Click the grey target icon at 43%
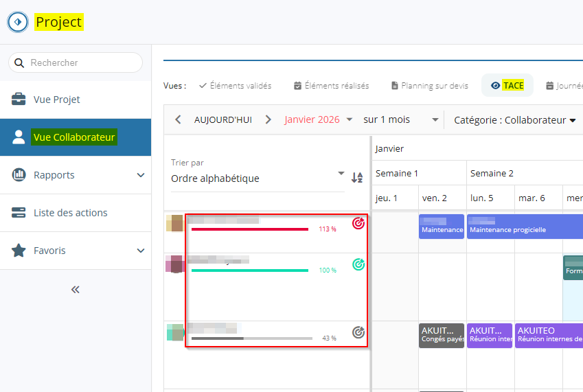The image size is (583, 392). (x=358, y=332)
